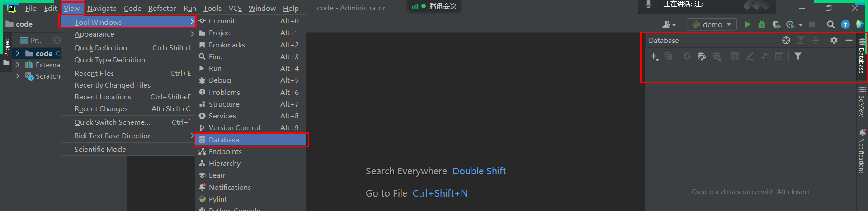
Task: Select Database in Tool Windows submenu
Action: (251, 140)
